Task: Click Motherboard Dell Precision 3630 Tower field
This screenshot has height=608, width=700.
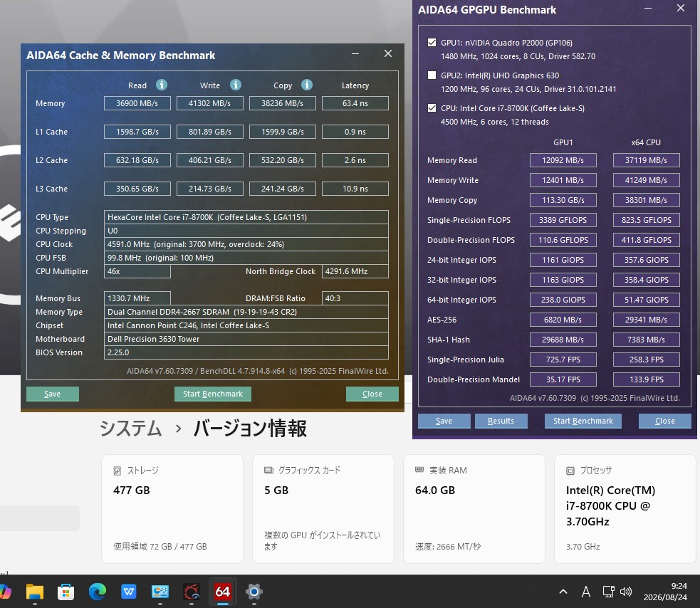Action: (246, 339)
